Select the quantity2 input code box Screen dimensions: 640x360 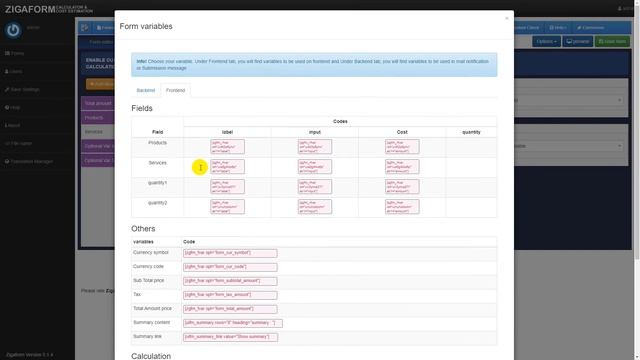pyautogui.click(x=315, y=207)
